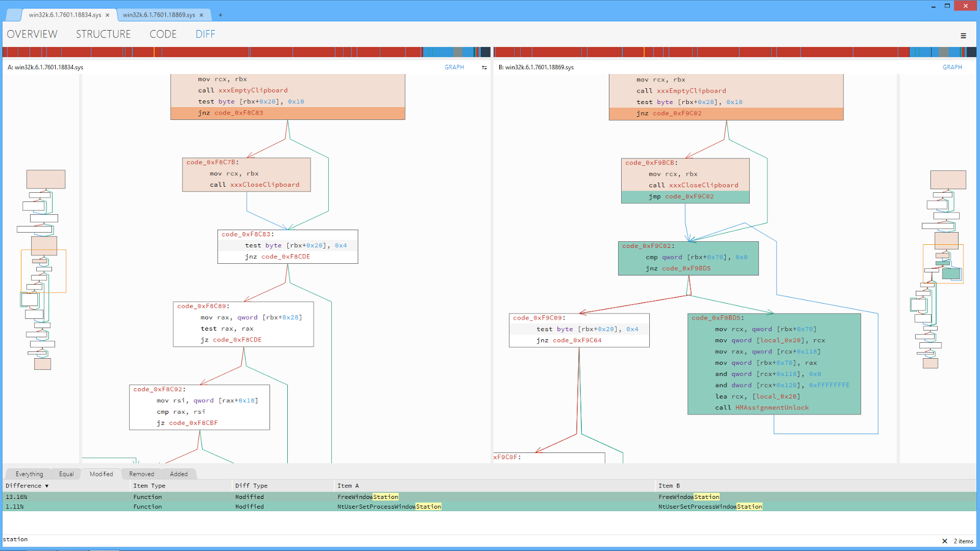Sort results by the Difference column arrow
The height and width of the screenshot is (551, 980).
[x=45, y=485]
